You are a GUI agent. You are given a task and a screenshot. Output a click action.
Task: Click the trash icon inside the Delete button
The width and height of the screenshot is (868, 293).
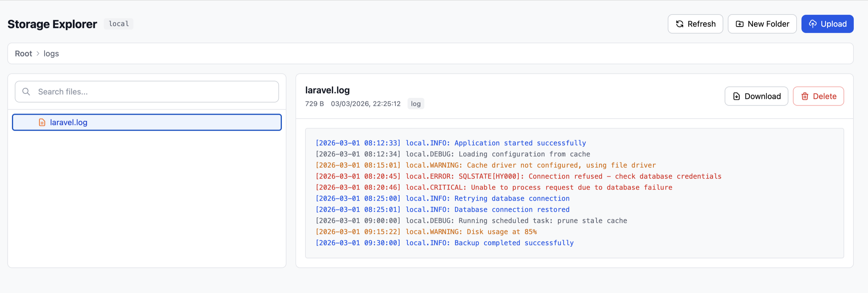805,96
